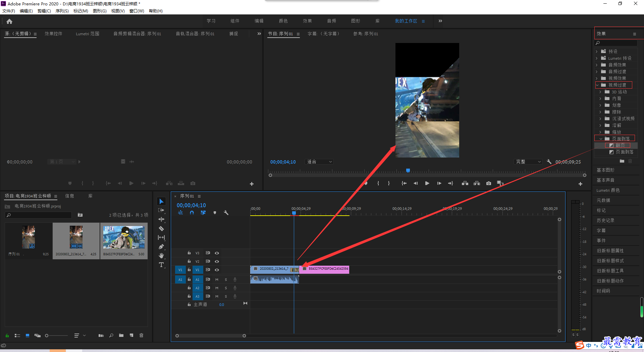Delete selected item with project trash icon
The height and width of the screenshot is (352, 644).
[141, 335]
